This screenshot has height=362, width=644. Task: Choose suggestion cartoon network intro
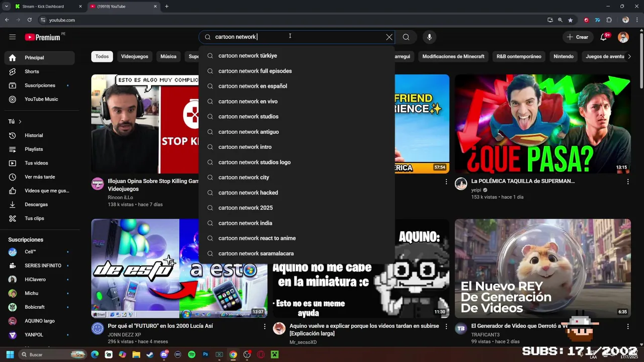tap(297, 147)
